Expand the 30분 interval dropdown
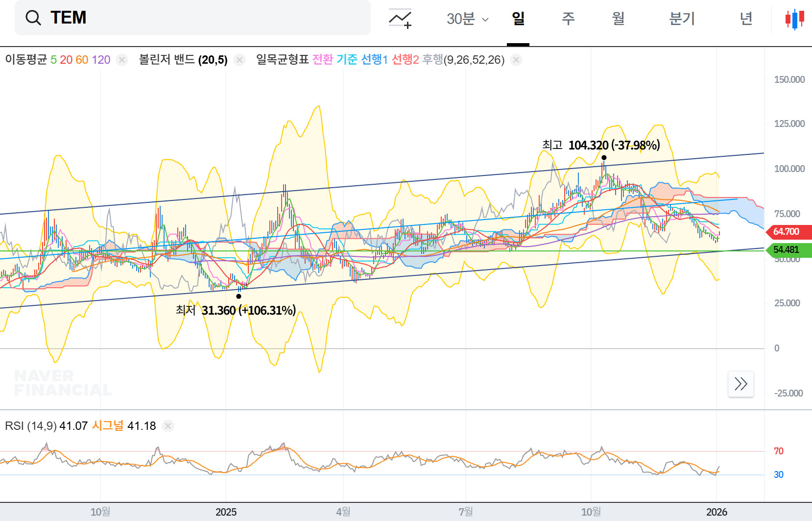812x521 pixels. pyautogui.click(x=467, y=19)
